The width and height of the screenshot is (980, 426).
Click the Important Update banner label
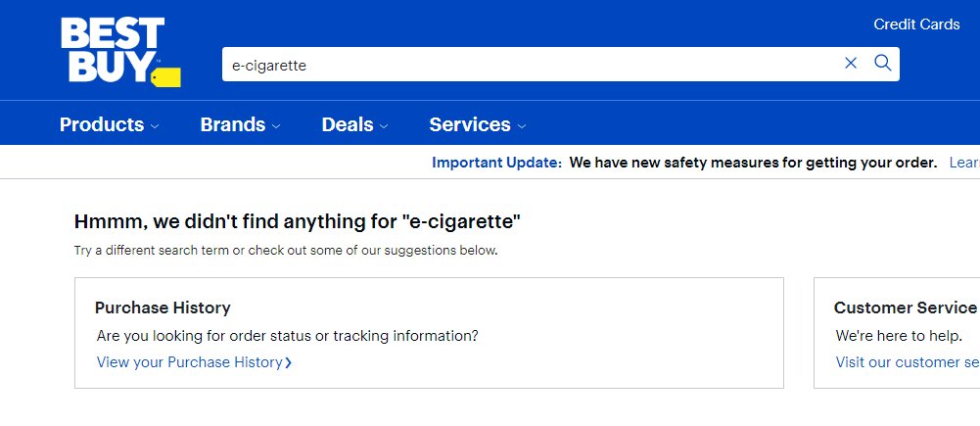pos(497,163)
